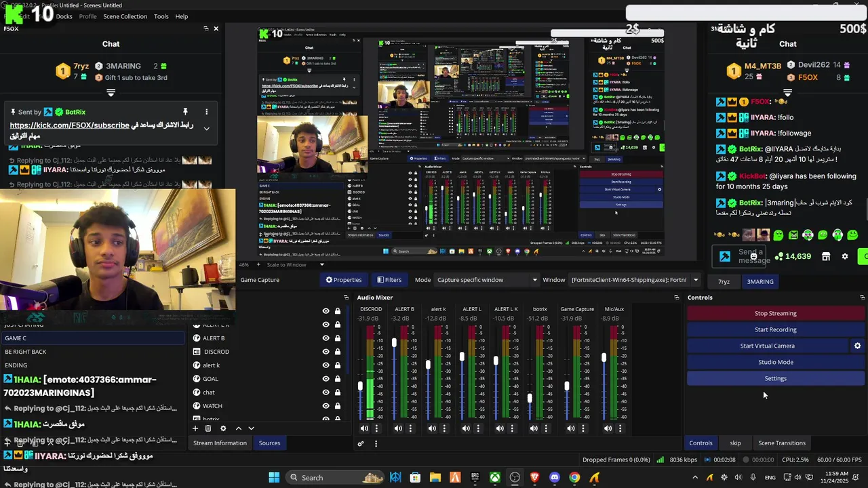Adjust the botrix volume slider
The width and height of the screenshot is (868, 488).
530,399
